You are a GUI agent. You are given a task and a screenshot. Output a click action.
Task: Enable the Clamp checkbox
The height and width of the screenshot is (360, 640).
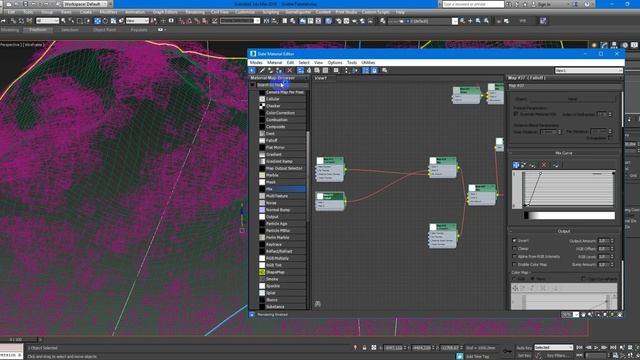[514, 249]
